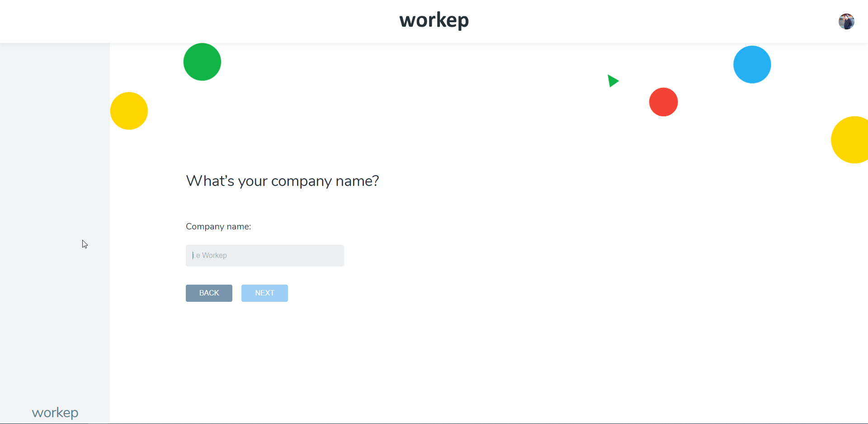Click the "What's your company name?" heading

click(282, 181)
